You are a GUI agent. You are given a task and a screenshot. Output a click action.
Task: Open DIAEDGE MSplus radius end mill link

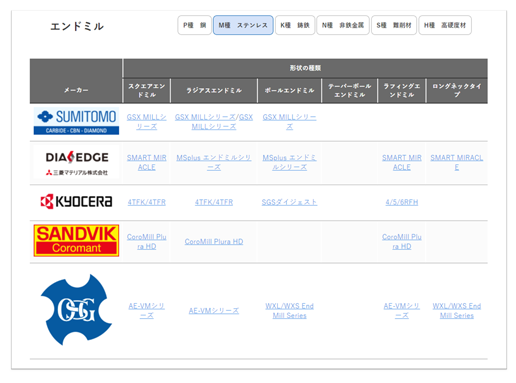(x=214, y=162)
